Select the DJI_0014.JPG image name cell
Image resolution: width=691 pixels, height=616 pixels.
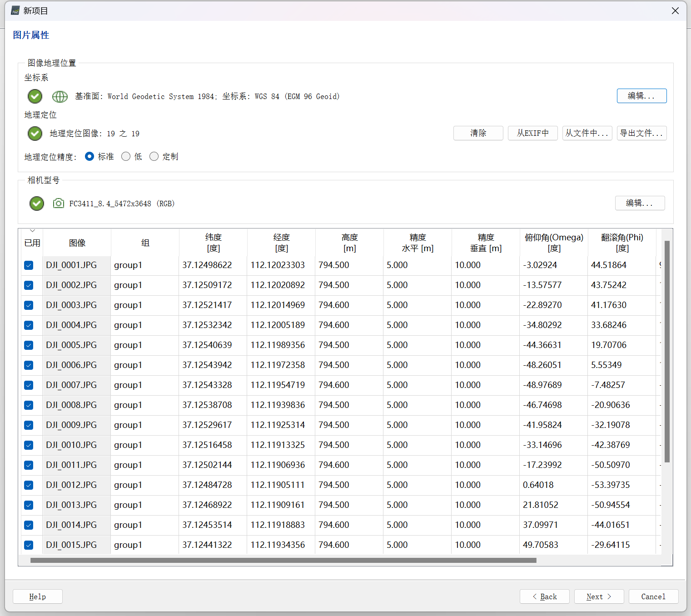76,525
